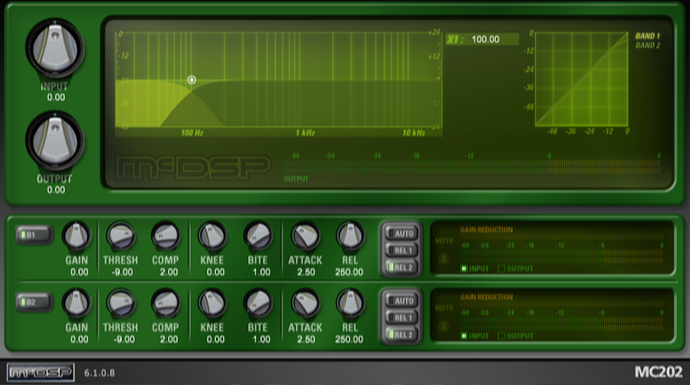The image size is (690, 385).
Task: Click the McDSP logo in the bottom bar
Action: 40,372
